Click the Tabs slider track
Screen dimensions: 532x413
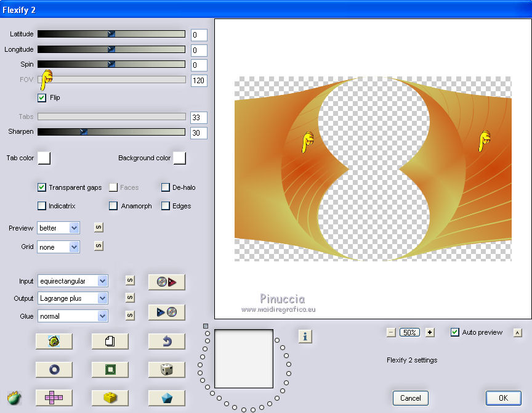click(111, 117)
